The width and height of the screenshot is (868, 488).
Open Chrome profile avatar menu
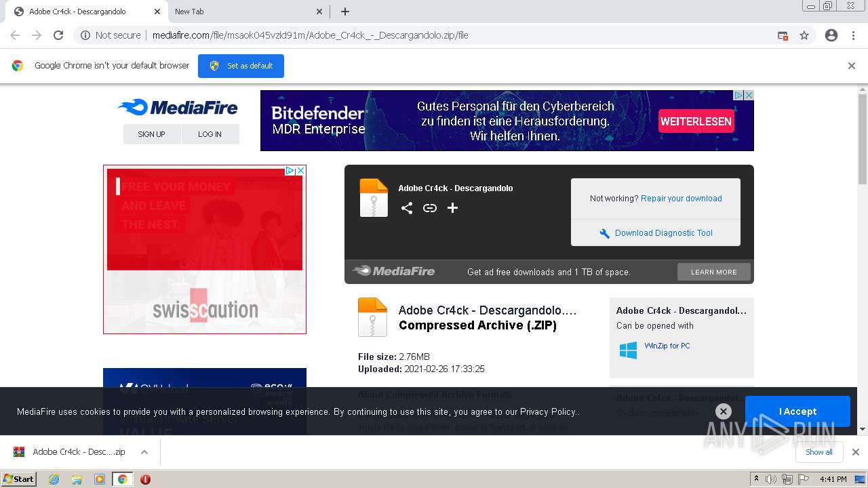[x=831, y=35]
